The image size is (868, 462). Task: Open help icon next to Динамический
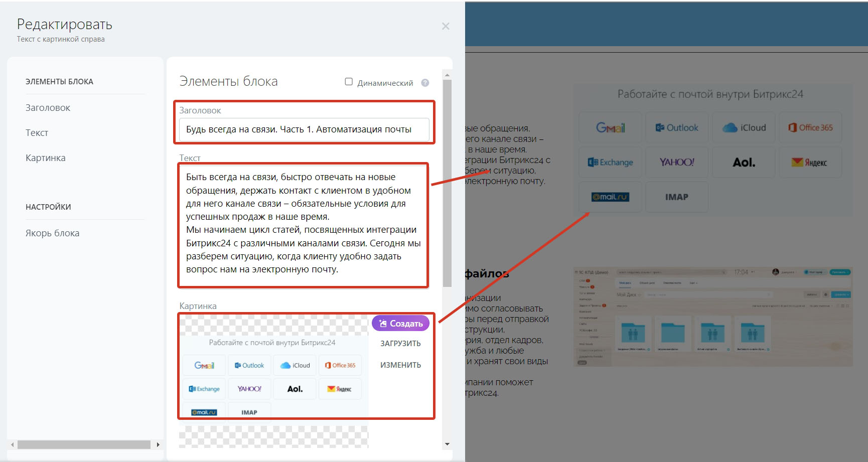click(x=425, y=83)
